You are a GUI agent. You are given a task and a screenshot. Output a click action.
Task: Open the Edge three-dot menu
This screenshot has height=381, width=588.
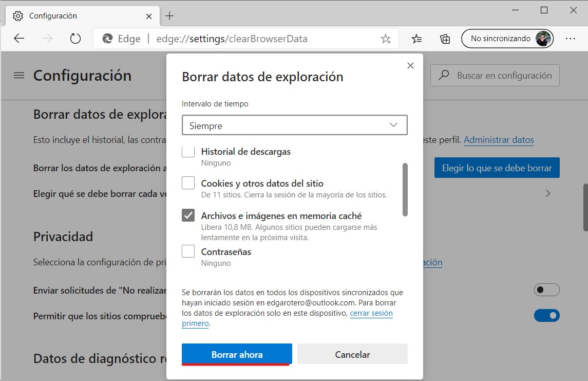pyautogui.click(x=570, y=39)
